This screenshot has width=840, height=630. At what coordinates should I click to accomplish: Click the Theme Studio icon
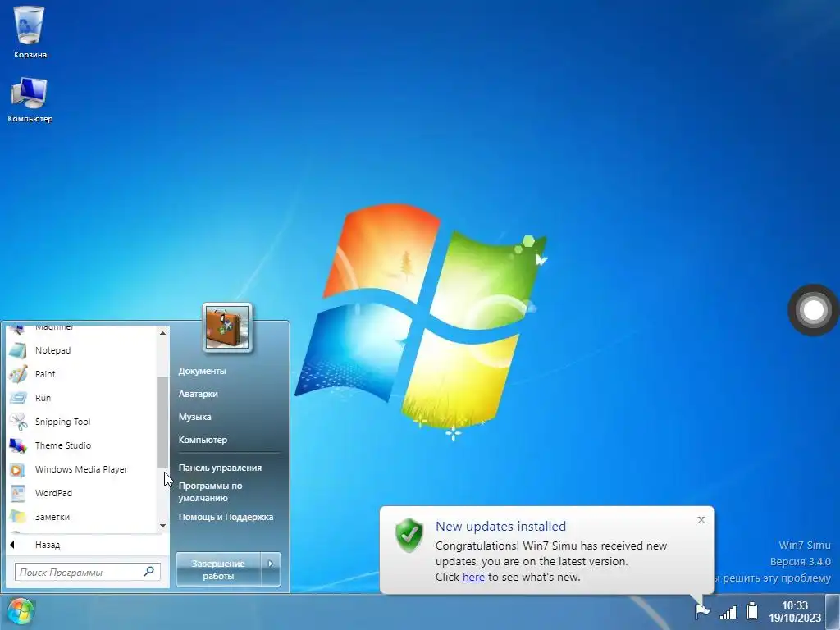coord(18,445)
